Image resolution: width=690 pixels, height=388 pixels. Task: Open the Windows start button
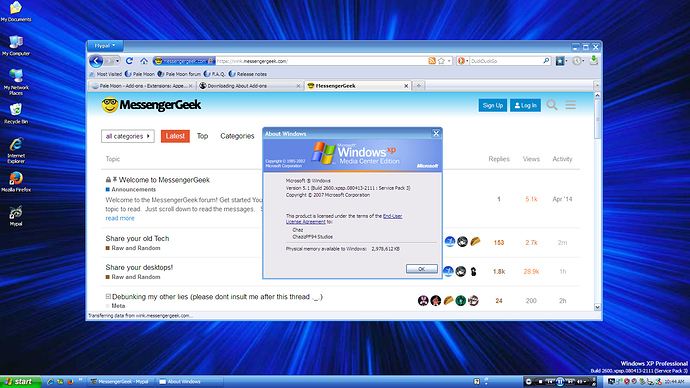21,381
